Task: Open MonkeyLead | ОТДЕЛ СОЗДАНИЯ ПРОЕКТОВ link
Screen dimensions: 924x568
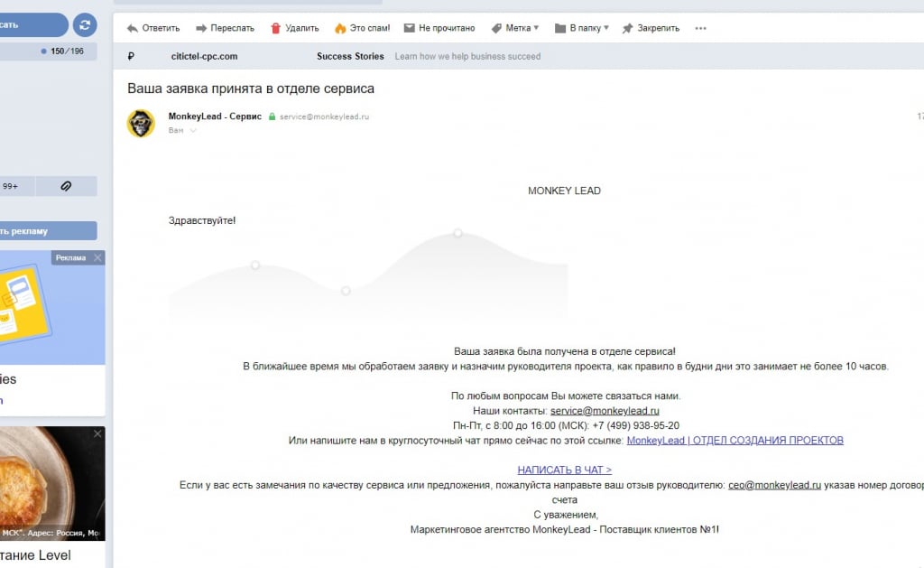Action: 735,440
